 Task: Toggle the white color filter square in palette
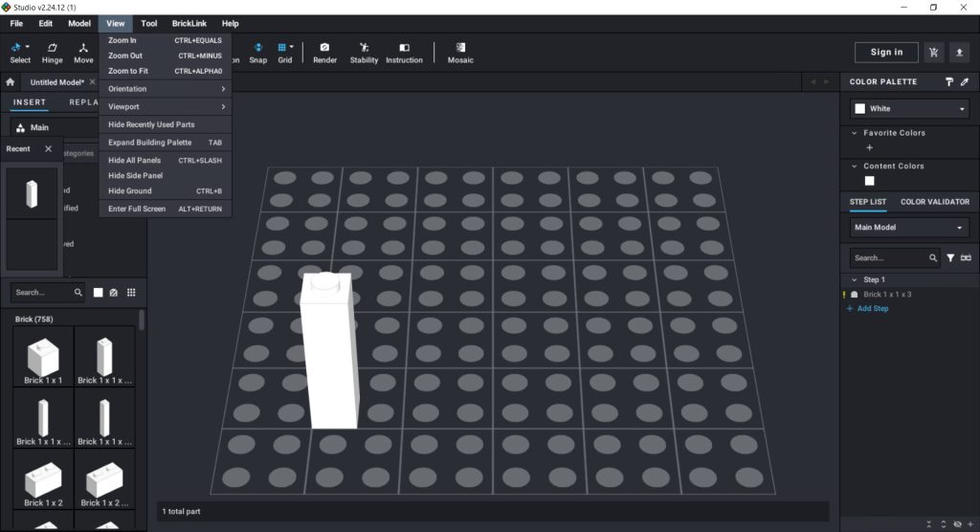[99, 292]
